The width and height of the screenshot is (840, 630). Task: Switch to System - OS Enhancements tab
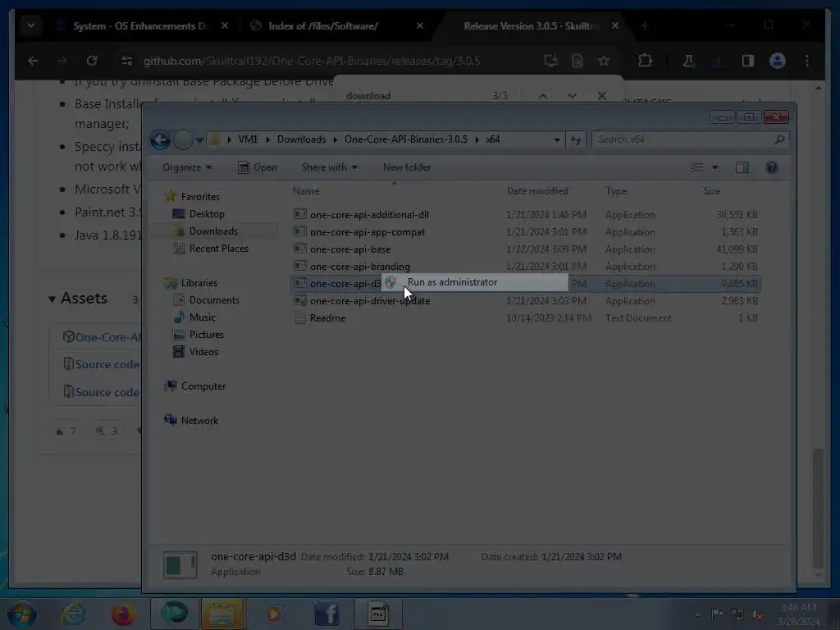139,26
